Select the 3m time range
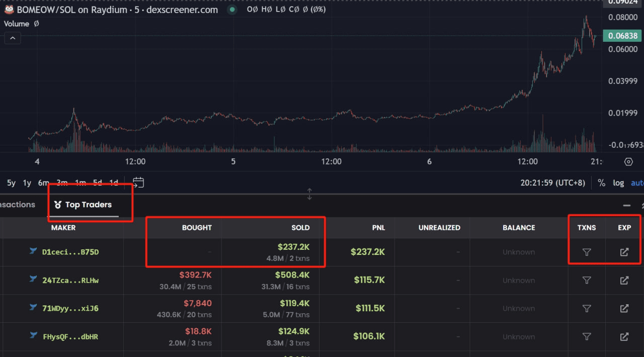Image resolution: width=644 pixels, height=357 pixels. coord(62,183)
